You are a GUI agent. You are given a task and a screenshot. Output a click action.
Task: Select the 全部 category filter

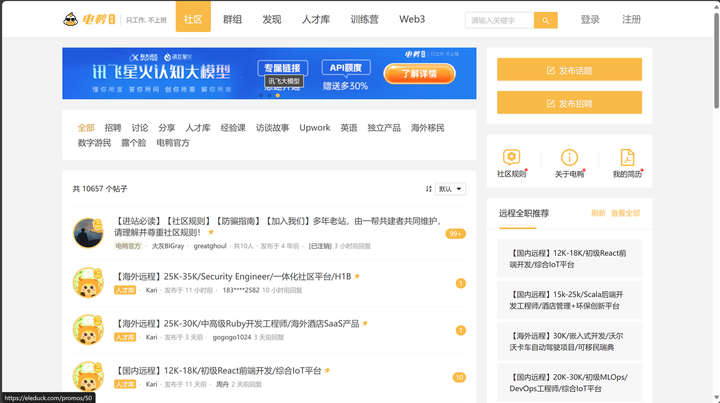point(86,128)
